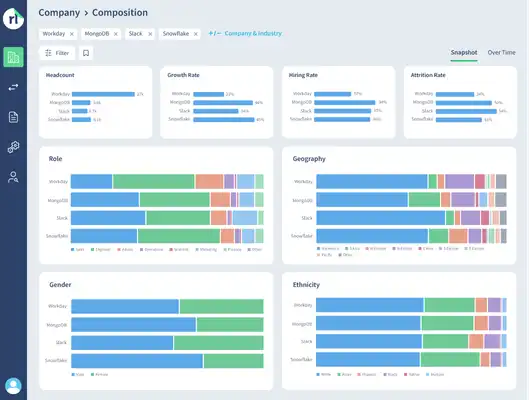Open the Filter button
Viewport: 529px width, 400px height.
point(57,53)
